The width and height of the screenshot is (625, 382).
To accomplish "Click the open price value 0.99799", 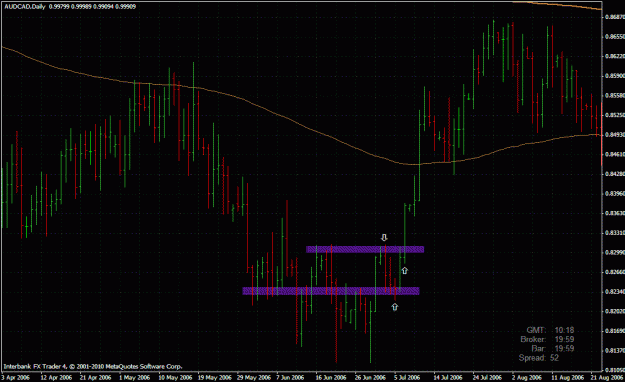I will click(59, 7).
